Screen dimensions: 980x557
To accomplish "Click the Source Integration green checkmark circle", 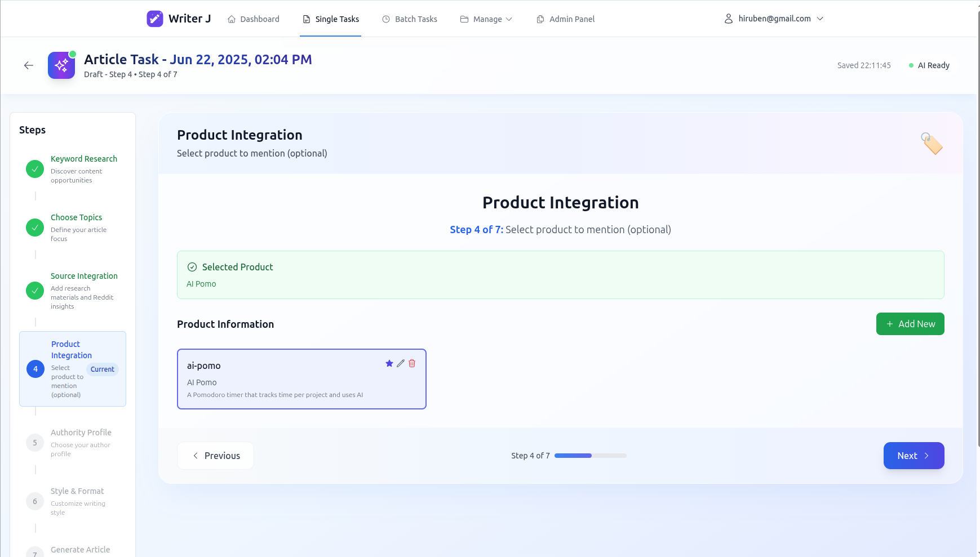I will point(35,291).
